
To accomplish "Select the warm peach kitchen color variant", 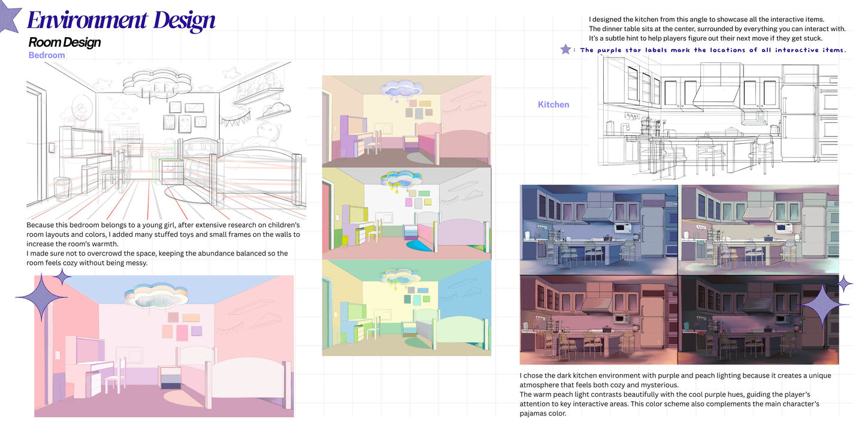I will click(600, 320).
